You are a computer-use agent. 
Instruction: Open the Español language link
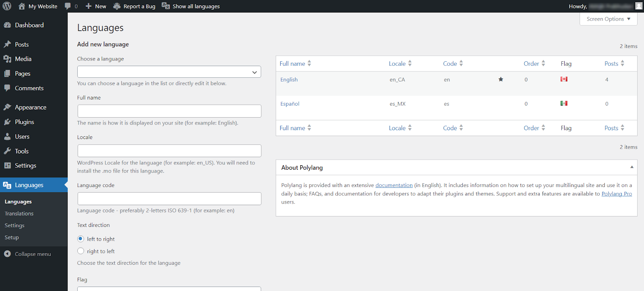(x=290, y=104)
